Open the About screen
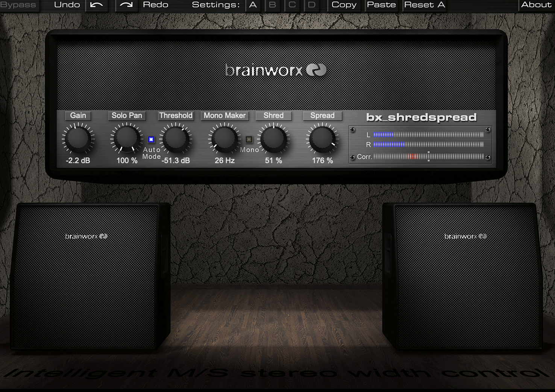Screen dimensions: 555x392 point(536,5)
